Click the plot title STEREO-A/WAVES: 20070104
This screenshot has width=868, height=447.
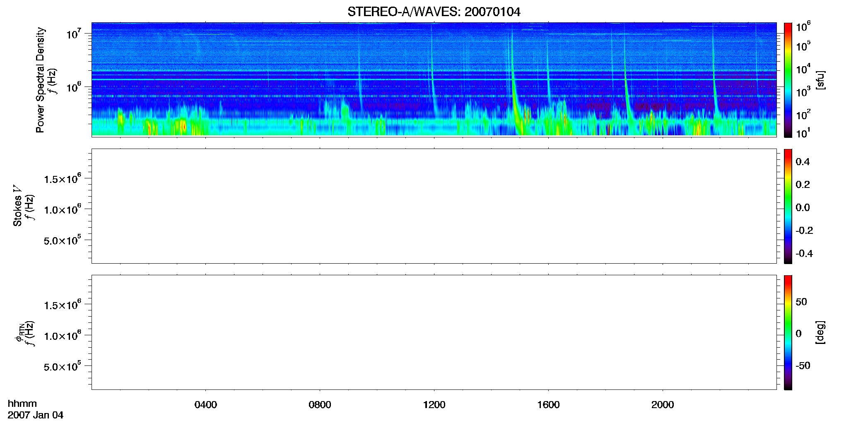tap(434, 12)
